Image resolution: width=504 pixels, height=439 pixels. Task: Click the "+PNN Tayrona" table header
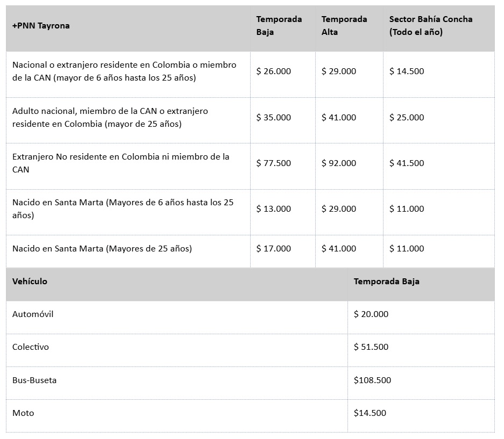coord(41,26)
